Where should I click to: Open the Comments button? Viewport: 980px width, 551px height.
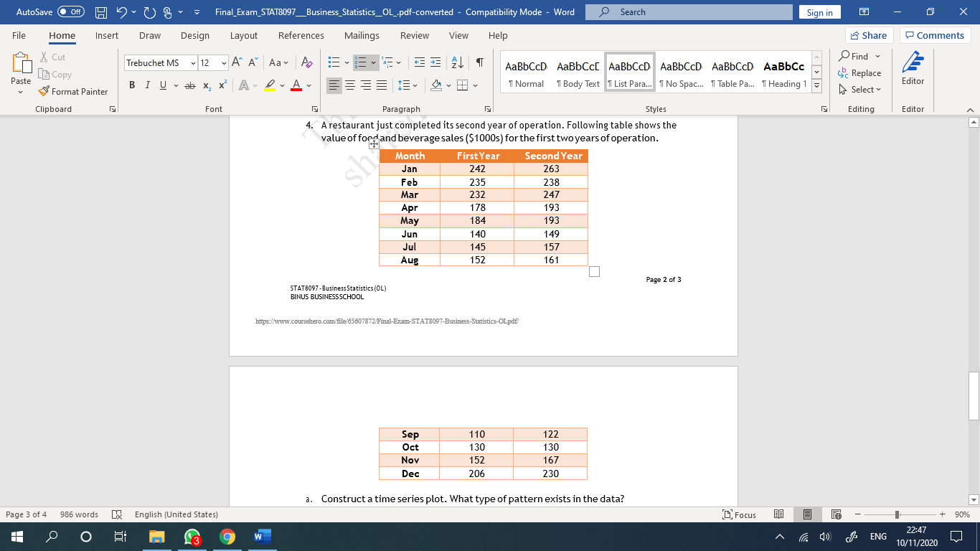point(935,35)
